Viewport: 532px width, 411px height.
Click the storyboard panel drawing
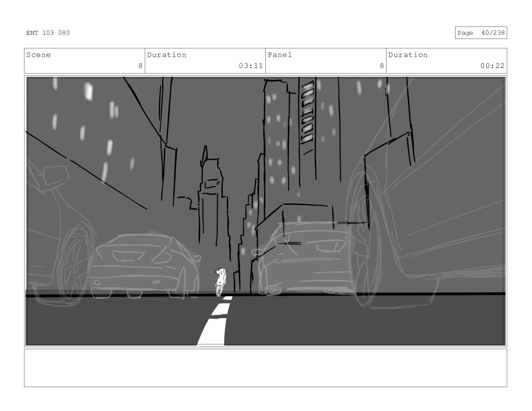[265, 211]
